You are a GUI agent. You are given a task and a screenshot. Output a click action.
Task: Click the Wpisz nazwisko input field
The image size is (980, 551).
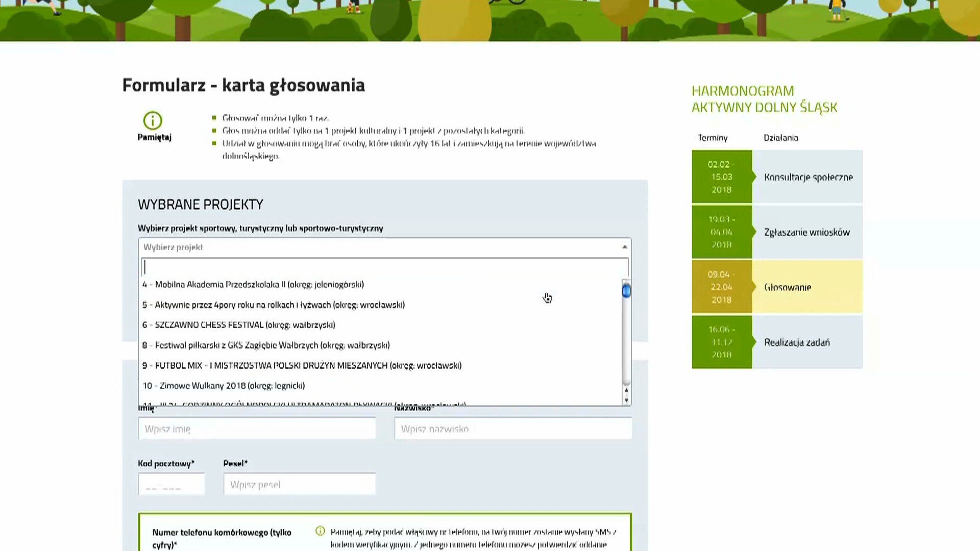pos(513,429)
